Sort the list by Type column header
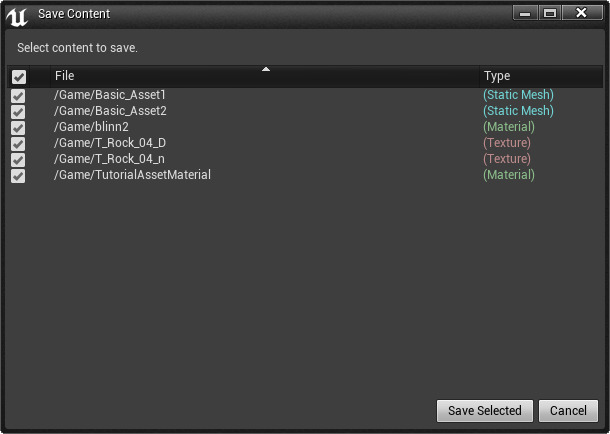 click(x=541, y=76)
